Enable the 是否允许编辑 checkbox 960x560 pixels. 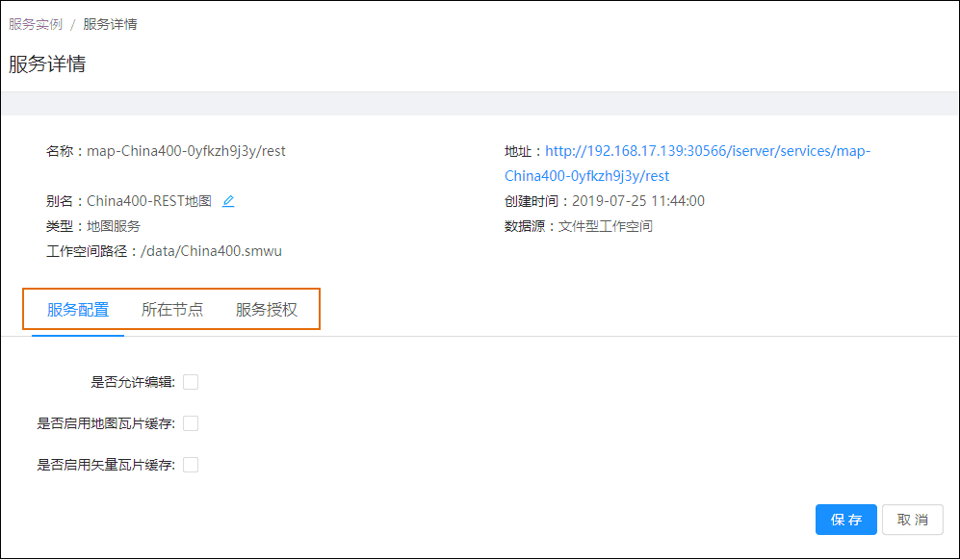pos(191,382)
